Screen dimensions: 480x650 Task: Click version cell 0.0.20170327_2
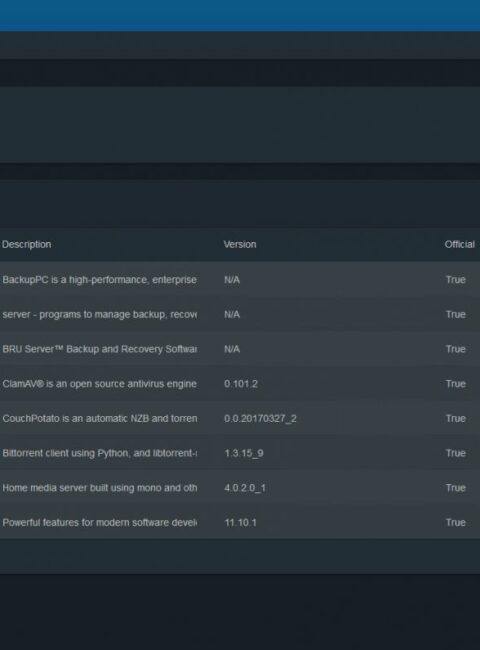[x=260, y=419]
